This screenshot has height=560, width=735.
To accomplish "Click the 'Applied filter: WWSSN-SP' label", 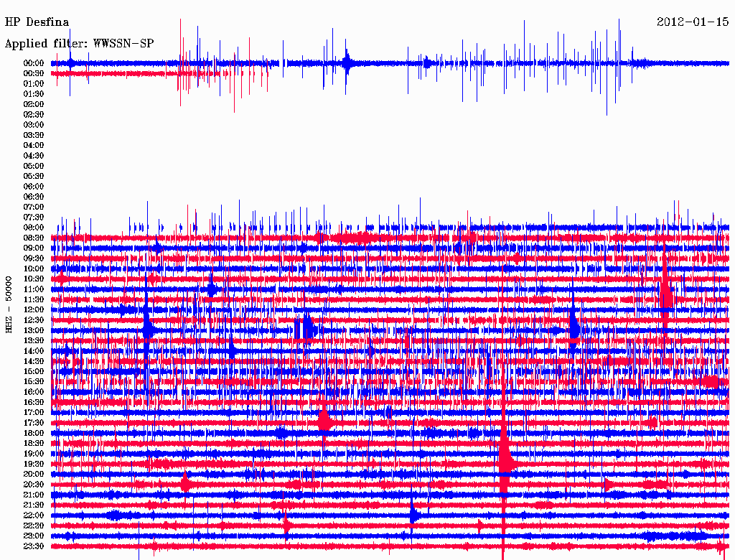I will pos(79,44).
